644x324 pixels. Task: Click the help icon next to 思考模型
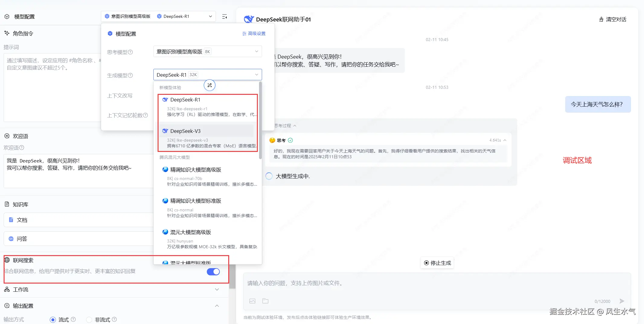pyautogui.click(x=130, y=52)
